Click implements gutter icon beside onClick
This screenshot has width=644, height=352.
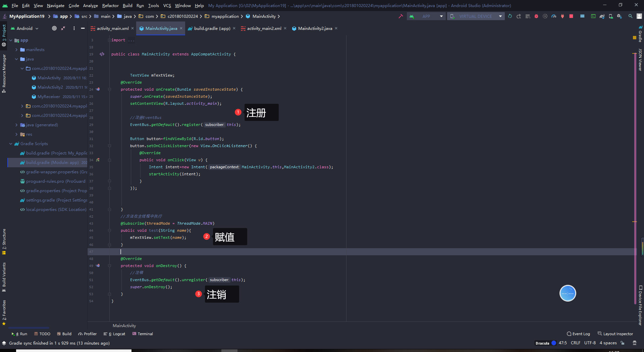pyautogui.click(x=98, y=160)
